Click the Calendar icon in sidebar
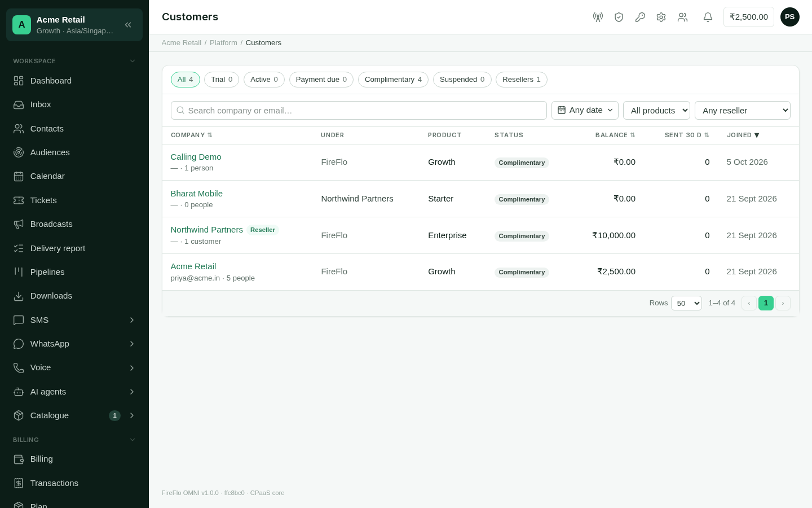812x508 pixels. tap(19, 176)
